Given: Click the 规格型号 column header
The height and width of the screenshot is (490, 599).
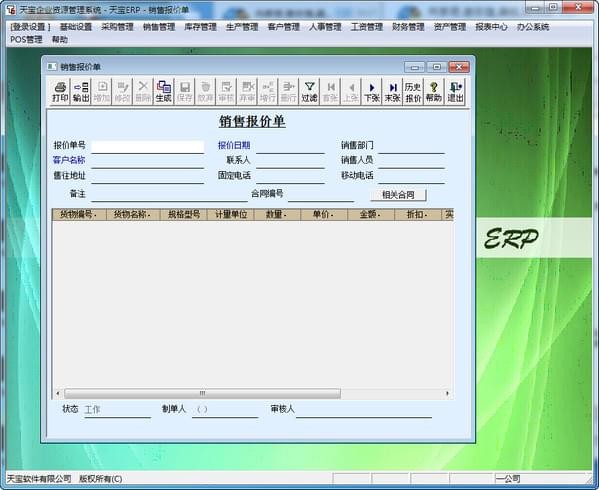Looking at the screenshot, I should (x=184, y=214).
